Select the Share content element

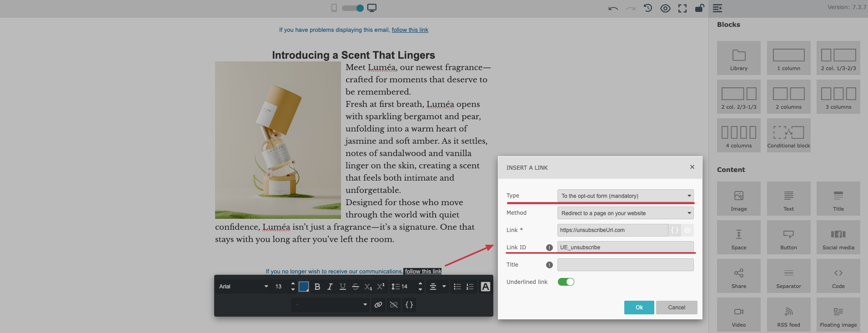tap(739, 276)
